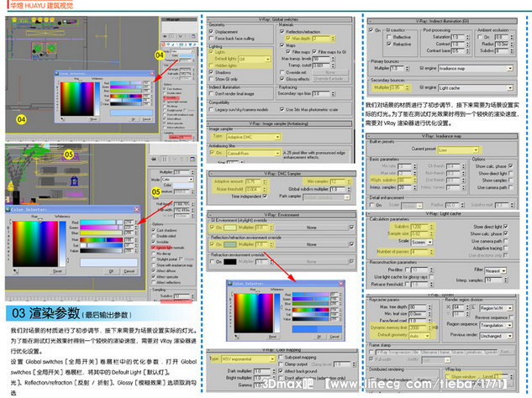Click OK in the step 05 Color Selector
The height and width of the screenshot is (398, 532).
111,271
